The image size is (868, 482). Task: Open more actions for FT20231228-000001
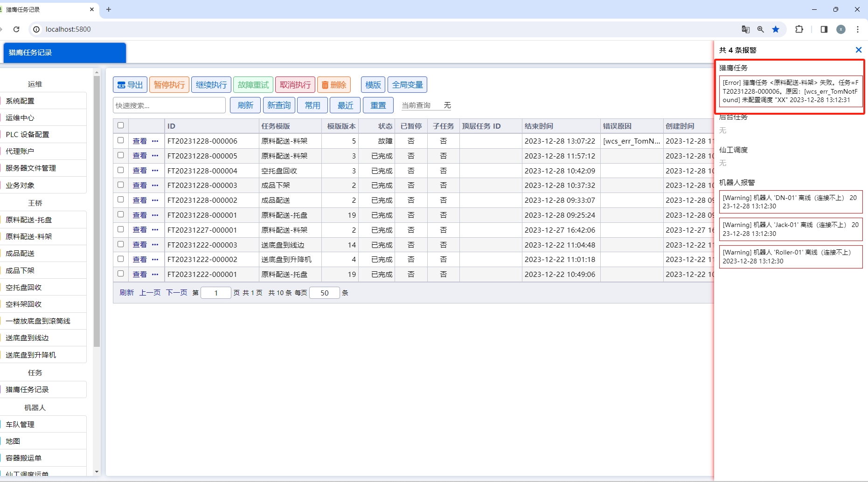click(155, 215)
